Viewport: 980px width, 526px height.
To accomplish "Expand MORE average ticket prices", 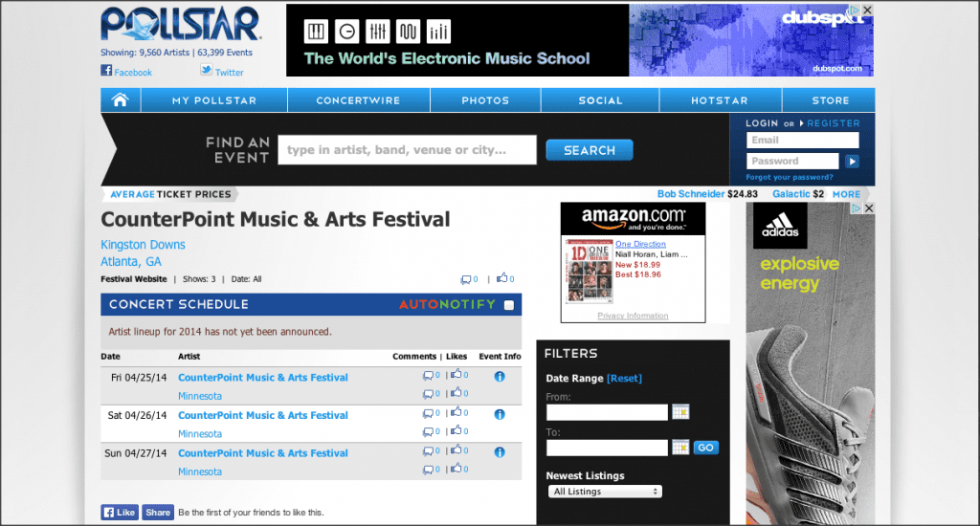I will point(846,194).
